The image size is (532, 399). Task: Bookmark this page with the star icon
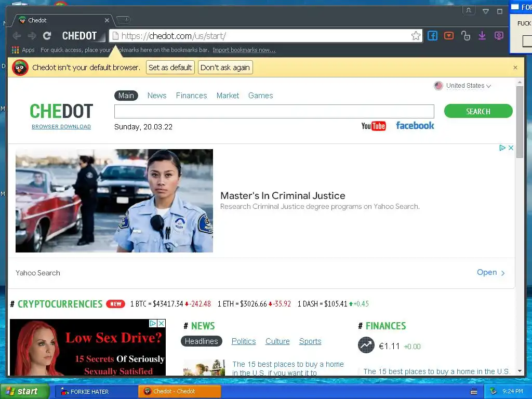coord(416,36)
